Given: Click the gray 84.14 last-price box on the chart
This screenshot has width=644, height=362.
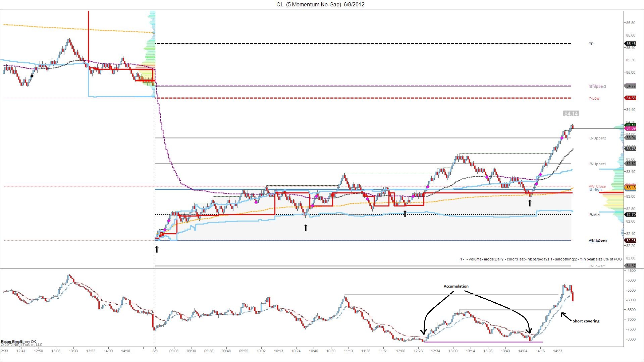Looking at the screenshot, I should 571,114.
